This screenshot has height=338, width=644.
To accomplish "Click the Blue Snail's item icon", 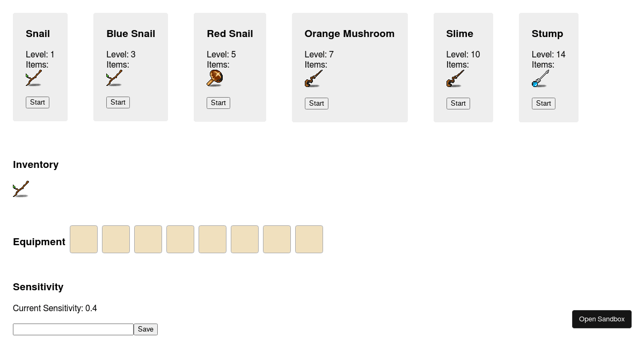I will pyautogui.click(x=114, y=78).
